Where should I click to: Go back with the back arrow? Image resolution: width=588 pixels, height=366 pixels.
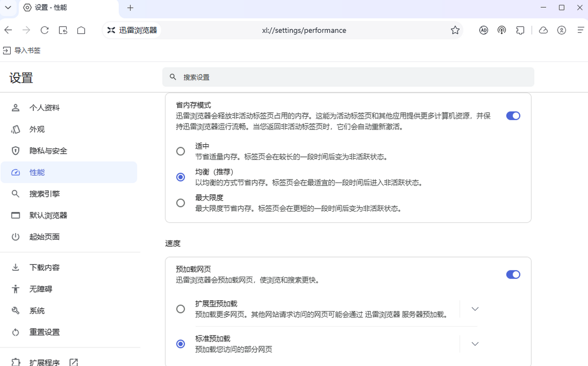coord(8,30)
